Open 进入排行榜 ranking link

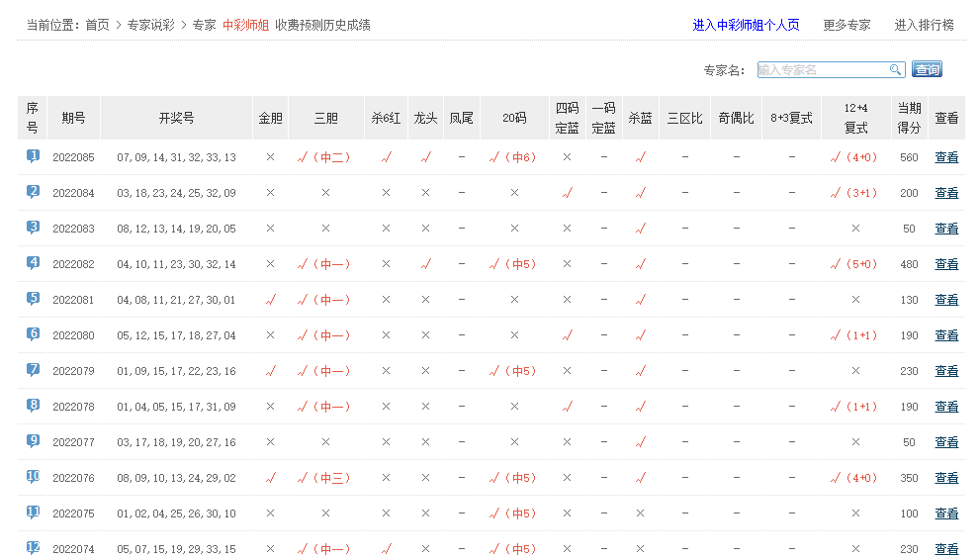[x=924, y=26]
